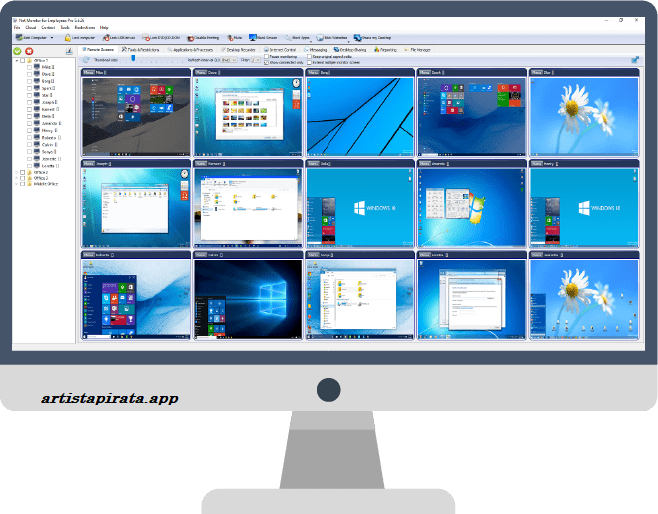Click the Blank Screen monitor icon

pos(252,37)
